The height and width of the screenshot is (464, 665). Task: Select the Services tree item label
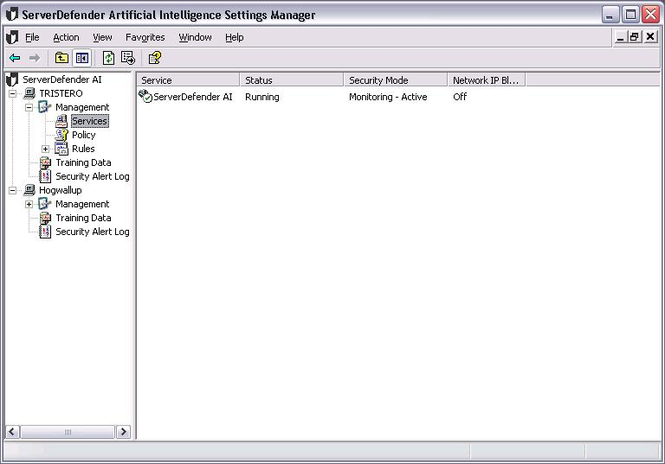click(89, 121)
